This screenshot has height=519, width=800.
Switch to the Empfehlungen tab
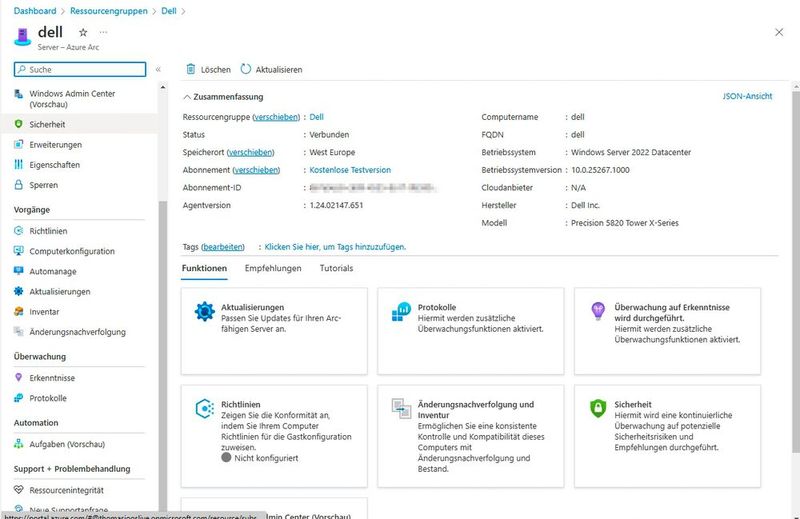(273, 268)
